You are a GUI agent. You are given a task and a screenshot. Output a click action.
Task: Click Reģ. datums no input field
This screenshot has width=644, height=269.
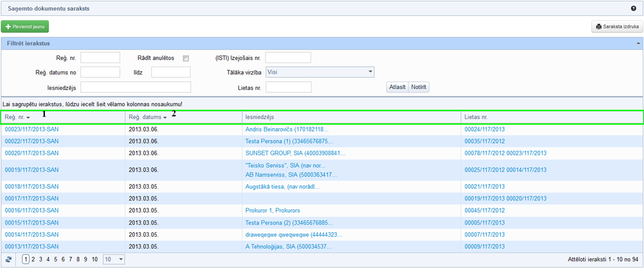[x=100, y=72]
